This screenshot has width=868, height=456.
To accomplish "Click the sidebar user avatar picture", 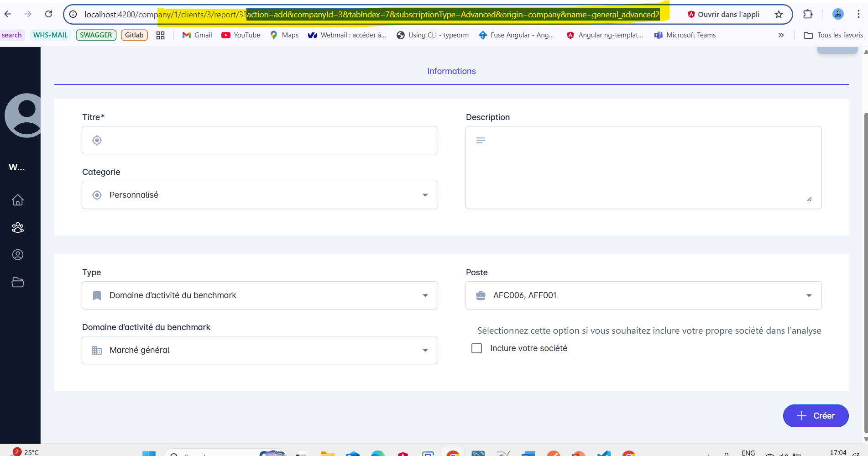I will point(25,115).
